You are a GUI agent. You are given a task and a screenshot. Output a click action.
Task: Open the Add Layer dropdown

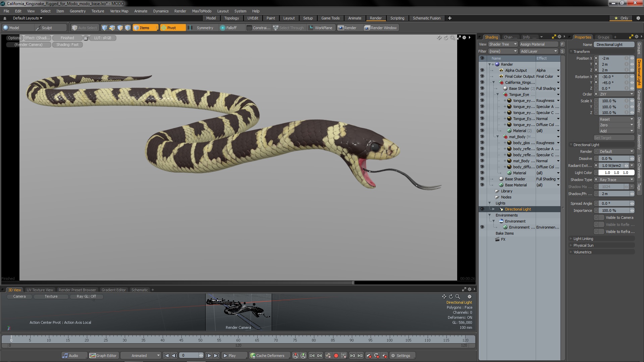pyautogui.click(x=539, y=51)
